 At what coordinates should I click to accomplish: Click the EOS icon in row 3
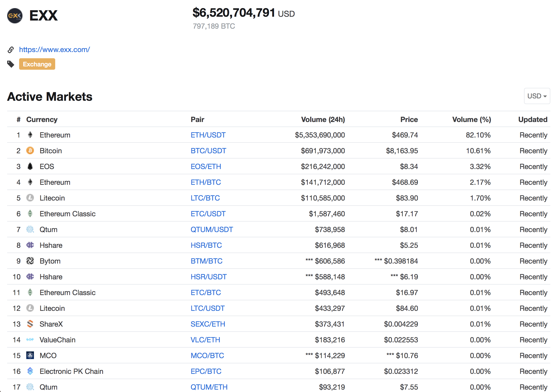[30, 166]
